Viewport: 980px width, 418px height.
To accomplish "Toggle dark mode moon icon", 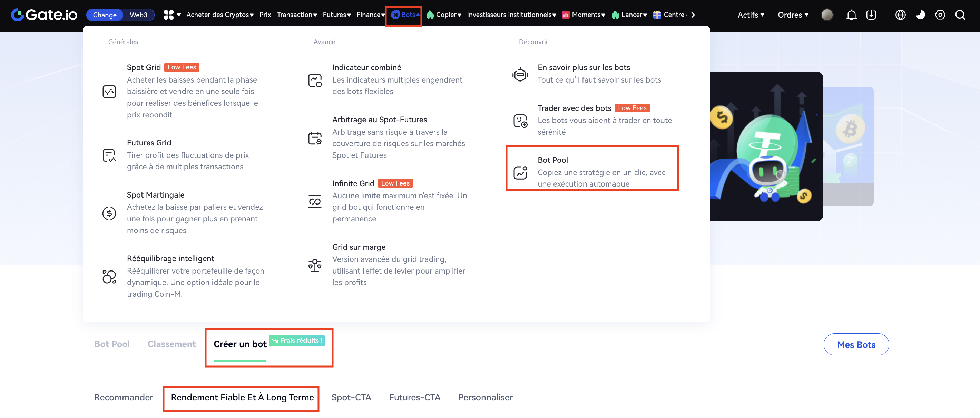I will pos(920,15).
